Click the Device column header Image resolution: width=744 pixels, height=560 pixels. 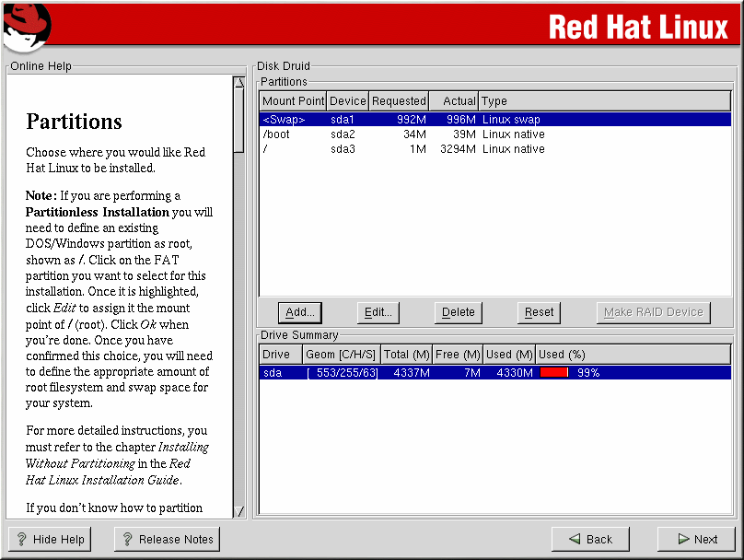pyautogui.click(x=348, y=101)
